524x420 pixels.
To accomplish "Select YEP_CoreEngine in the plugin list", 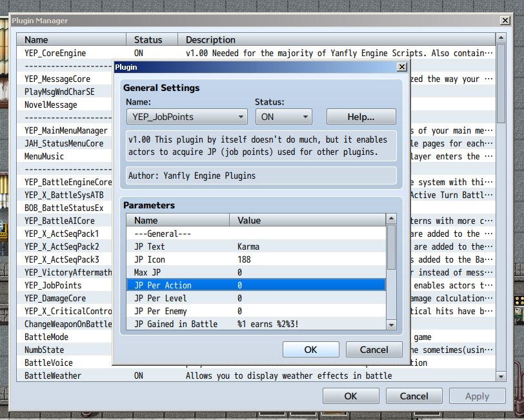I will click(55, 53).
